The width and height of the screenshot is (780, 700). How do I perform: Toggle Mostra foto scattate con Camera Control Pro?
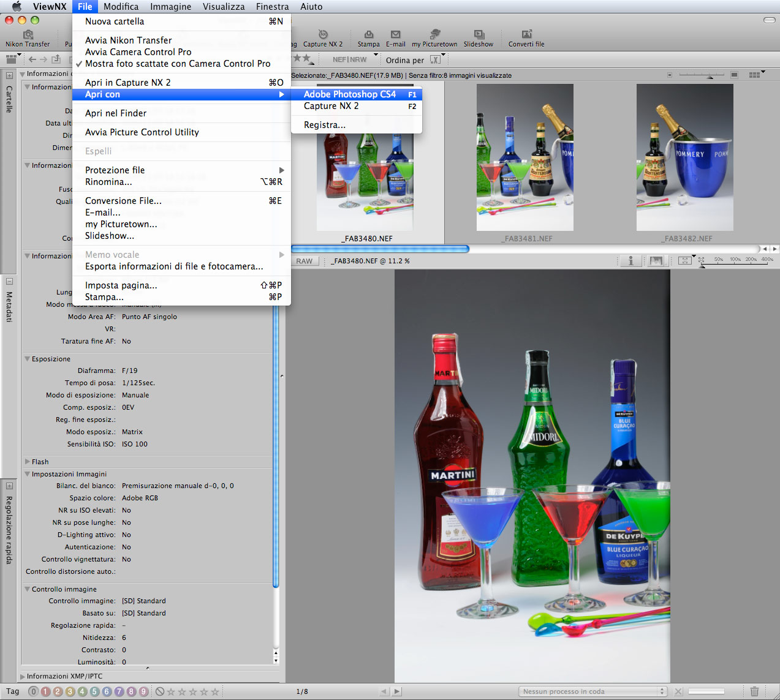click(x=178, y=64)
